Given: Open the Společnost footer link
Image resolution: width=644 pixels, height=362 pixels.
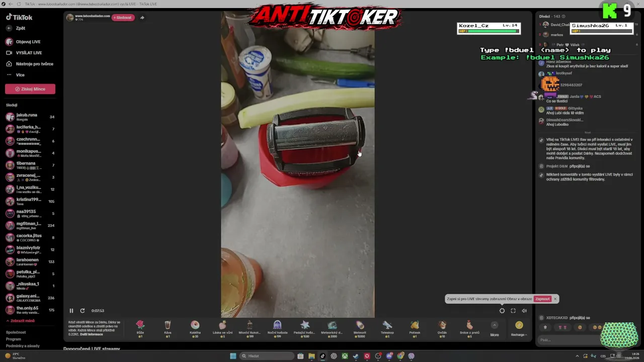Looking at the screenshot, I should pos(16,332).
